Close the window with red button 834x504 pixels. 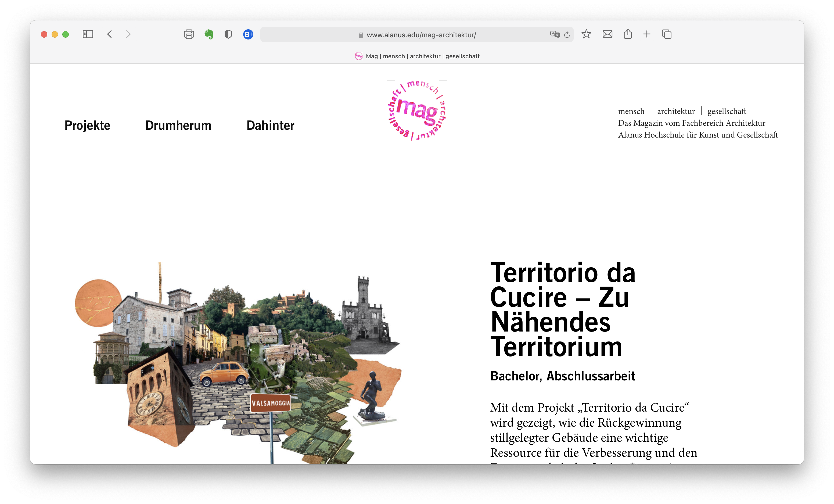44,34
